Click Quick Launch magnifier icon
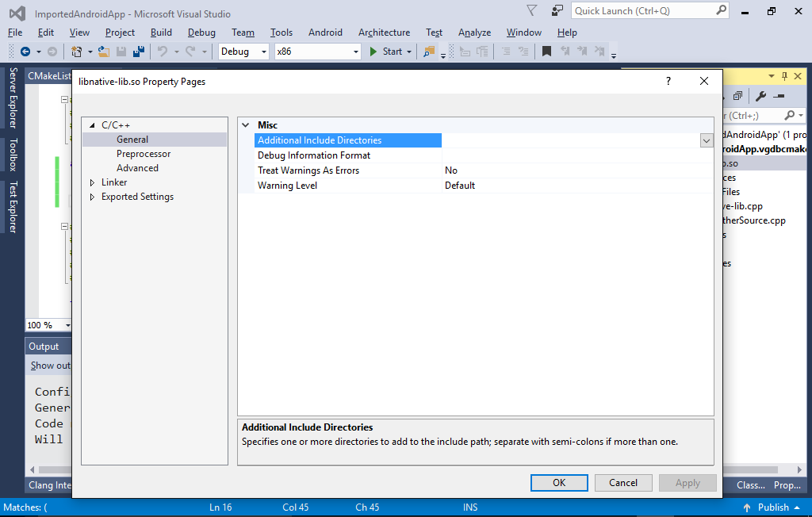 click(x=721, y=10)
